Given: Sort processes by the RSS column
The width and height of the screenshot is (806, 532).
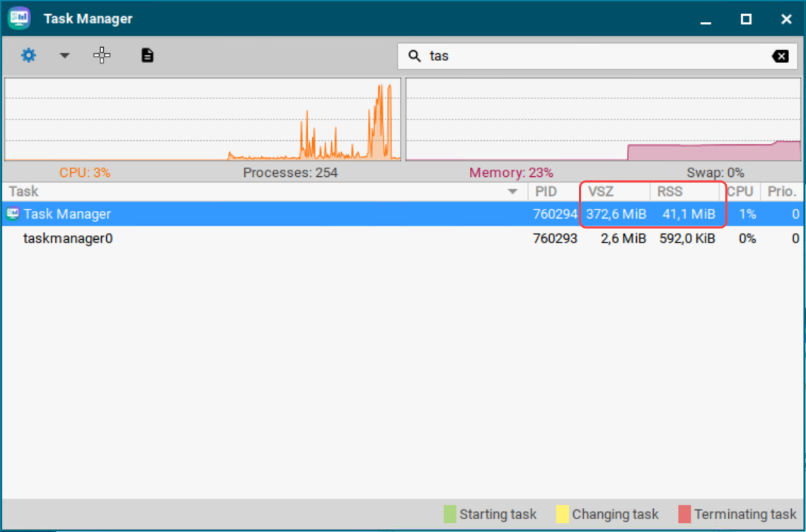Looking at the screenshot, I should pos(669,191).
